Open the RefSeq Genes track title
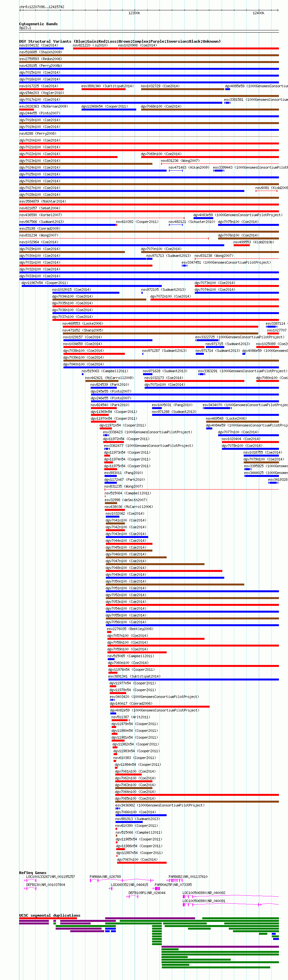This screenshot has height=980, width=288. 33,872
